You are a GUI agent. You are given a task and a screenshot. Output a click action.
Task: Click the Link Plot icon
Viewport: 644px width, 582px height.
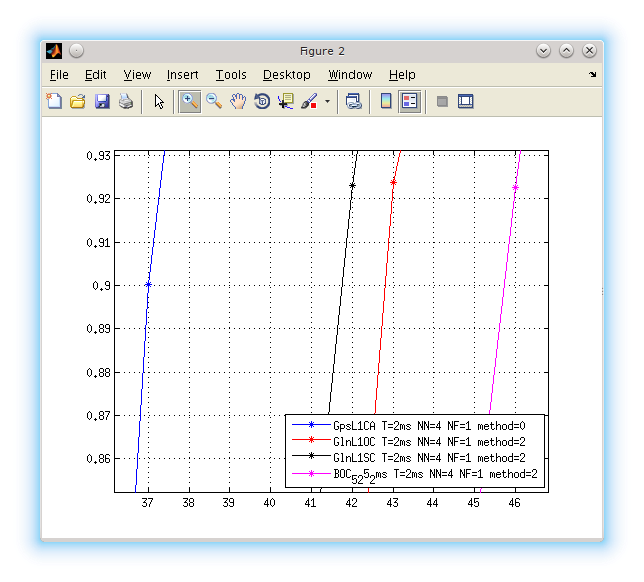pos(354,101)
